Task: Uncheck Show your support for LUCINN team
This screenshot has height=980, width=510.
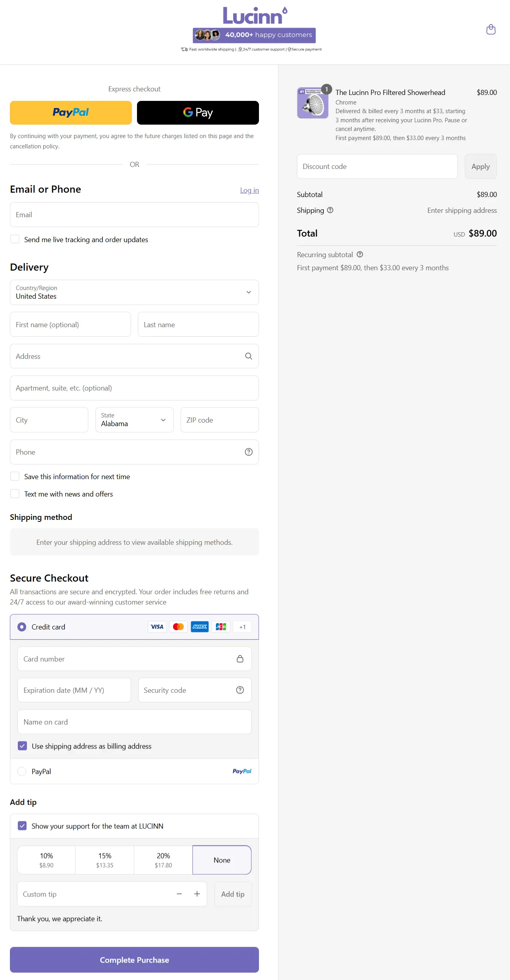Action: click(x=23, y=826)
